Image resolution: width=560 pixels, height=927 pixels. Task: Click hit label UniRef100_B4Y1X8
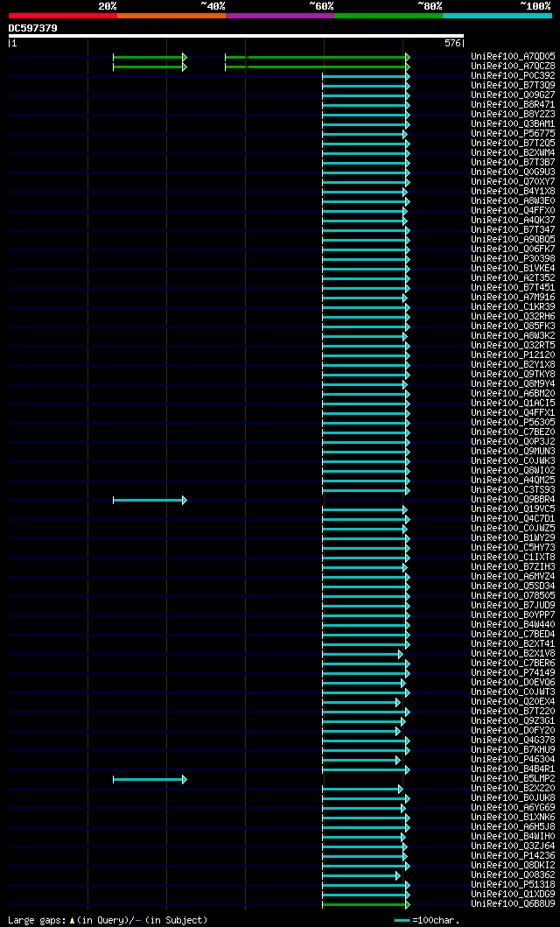pyautogui.click(x=513, y=191)
